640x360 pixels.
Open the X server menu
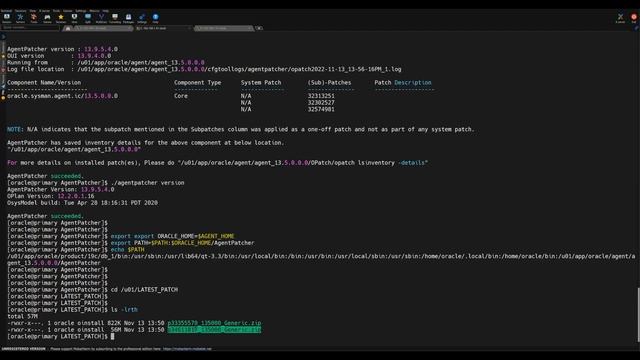click(x=44, y=11)
